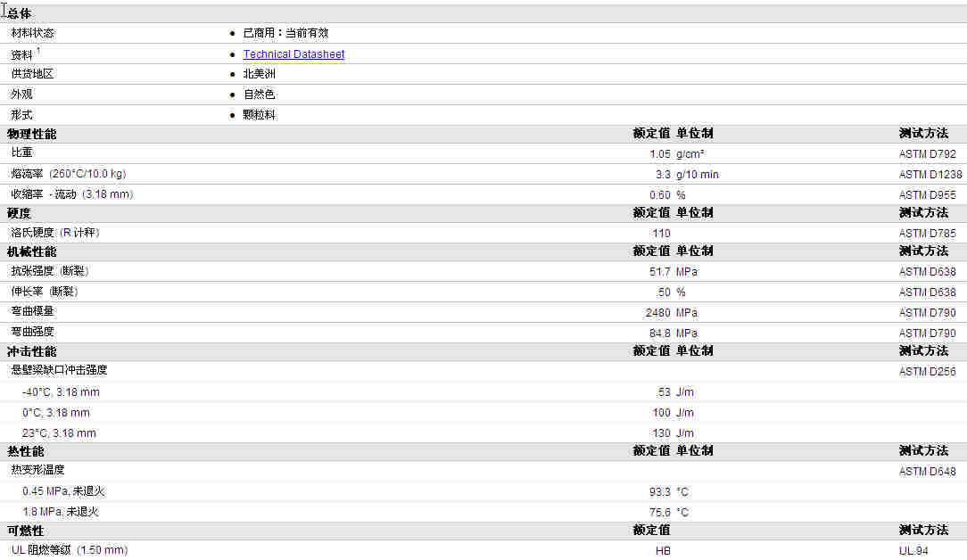The width and height of the screenshot is (967, 560).
Task: Select the ASTM D256 test method
Action: pyautogui.click(x=927, y=372)
